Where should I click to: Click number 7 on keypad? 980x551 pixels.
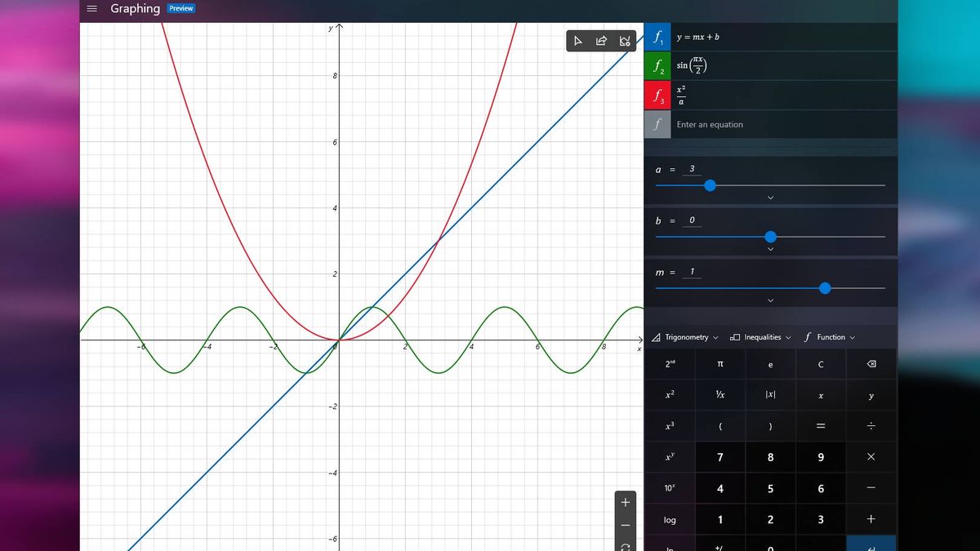click(x=719, y=457)
